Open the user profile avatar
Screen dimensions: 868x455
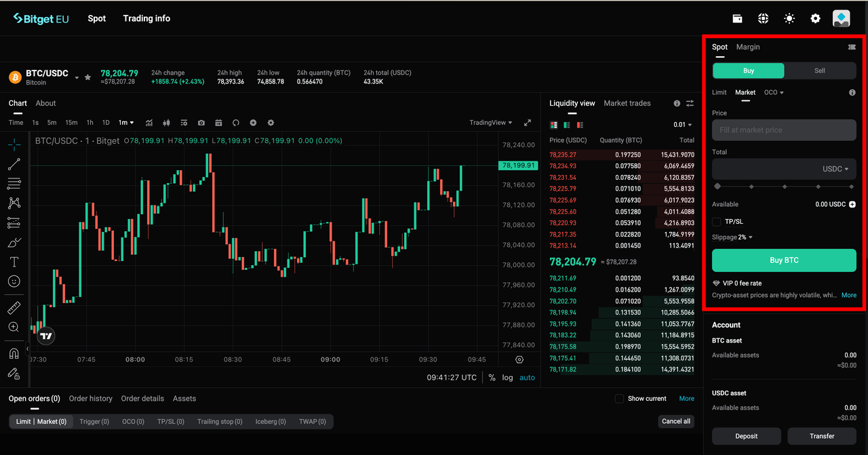point(842,18)
